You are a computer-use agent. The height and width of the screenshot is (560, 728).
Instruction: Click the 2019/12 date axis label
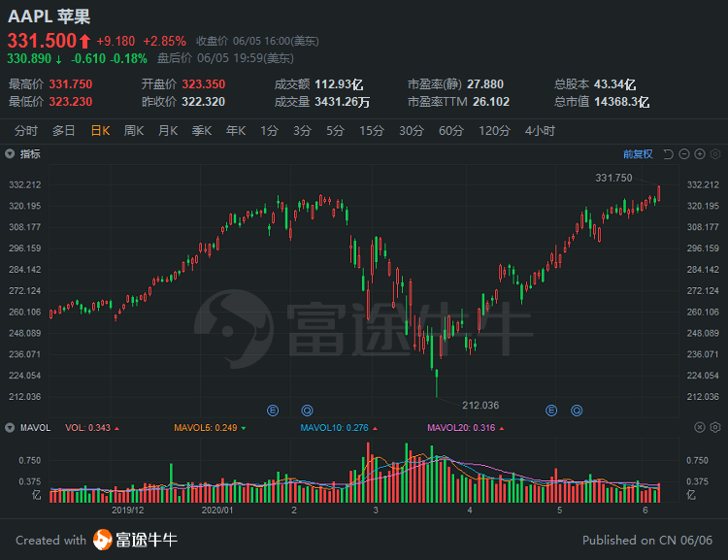[128, 511]
